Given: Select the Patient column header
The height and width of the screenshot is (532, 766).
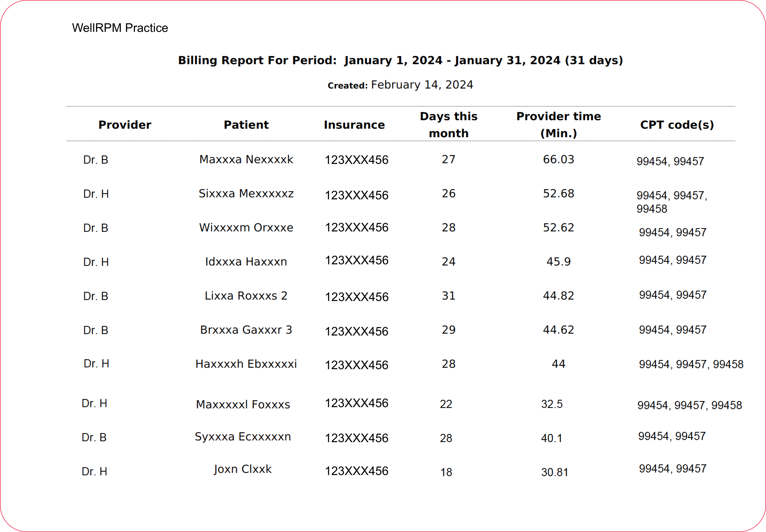Looking at the screenshot, I should click(246, 125).
